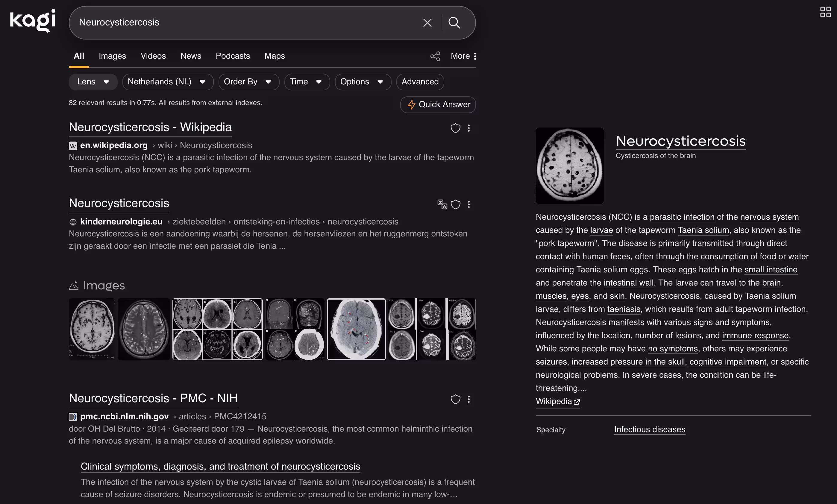Image resolution: width=837 pixels, height=504 pixels.
Task: Open Clinical symptoms, diagnosis, and treatment link
Action: pos(220,467)
